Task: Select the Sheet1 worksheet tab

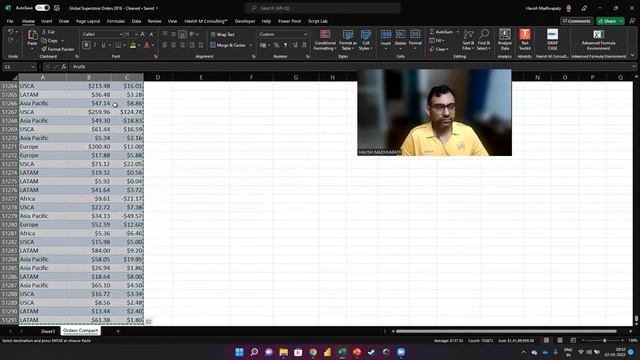Action: pyautogui.click(x=48, y=331)
